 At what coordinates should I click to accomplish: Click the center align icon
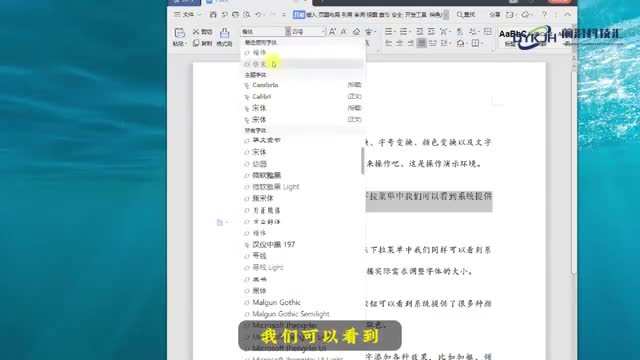click(399, 43)
